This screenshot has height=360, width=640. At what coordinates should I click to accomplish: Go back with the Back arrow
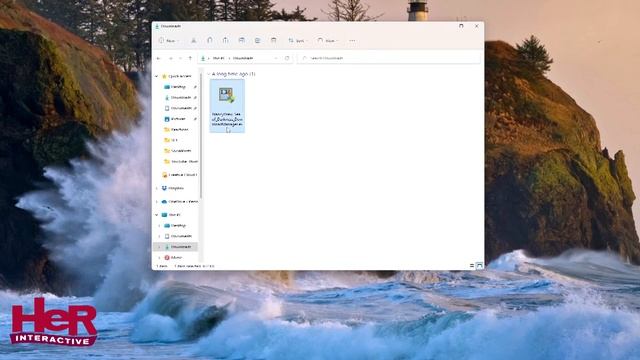(x=159, y=58)
